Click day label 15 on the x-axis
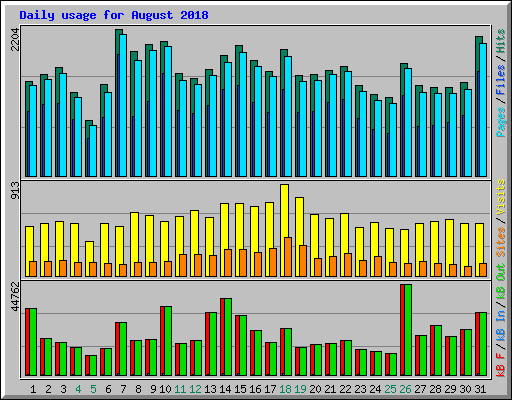 click(240, 389)
